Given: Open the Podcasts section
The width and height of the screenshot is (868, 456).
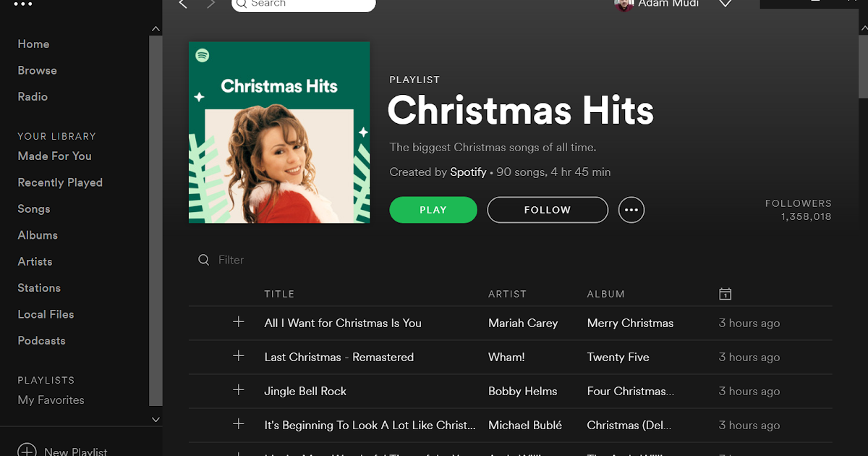Looking at the screenshot, I should tap(41, 340).
